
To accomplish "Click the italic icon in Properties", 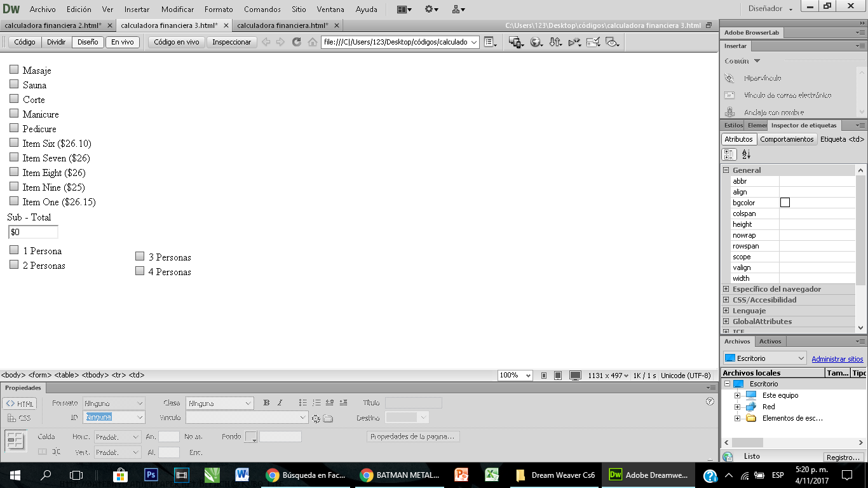I will (x=280, y=403).
